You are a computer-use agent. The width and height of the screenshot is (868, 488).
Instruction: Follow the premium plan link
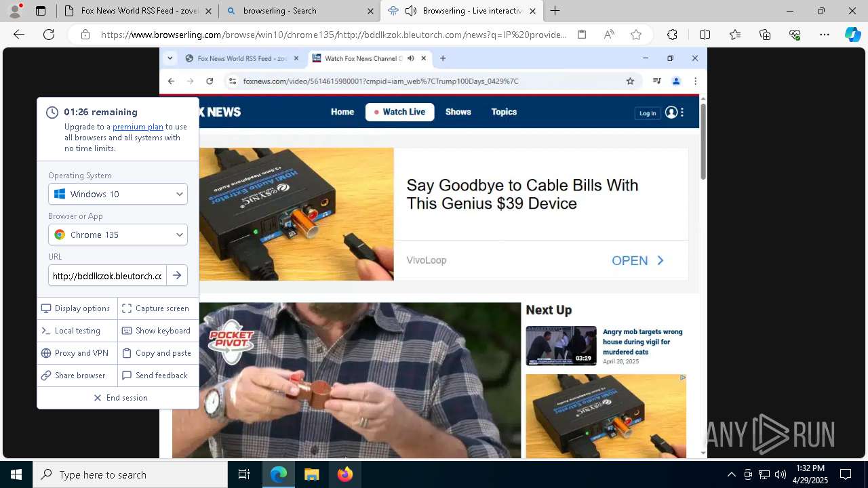138,127
